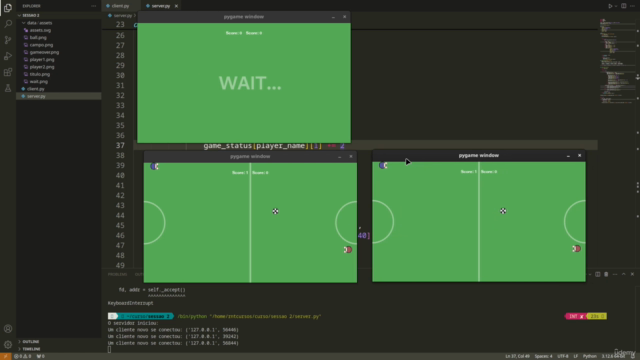Open the Accounts menu icon

(x=8, y=329)
